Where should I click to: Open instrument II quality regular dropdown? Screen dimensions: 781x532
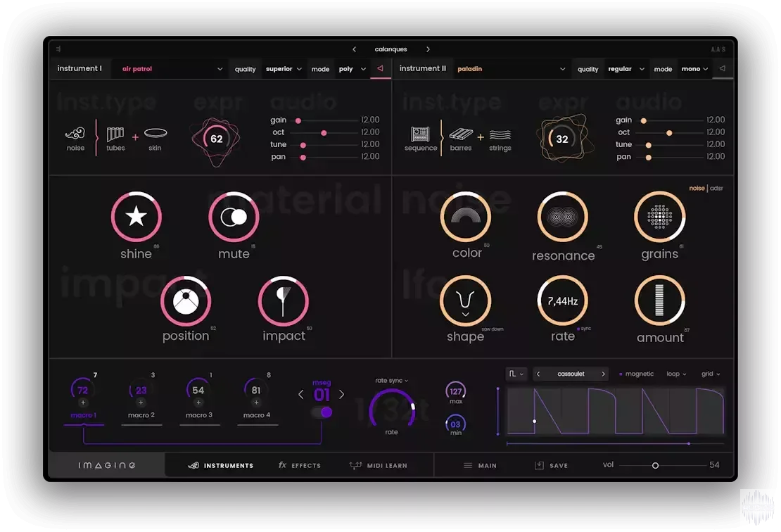[x=626, y=69]
